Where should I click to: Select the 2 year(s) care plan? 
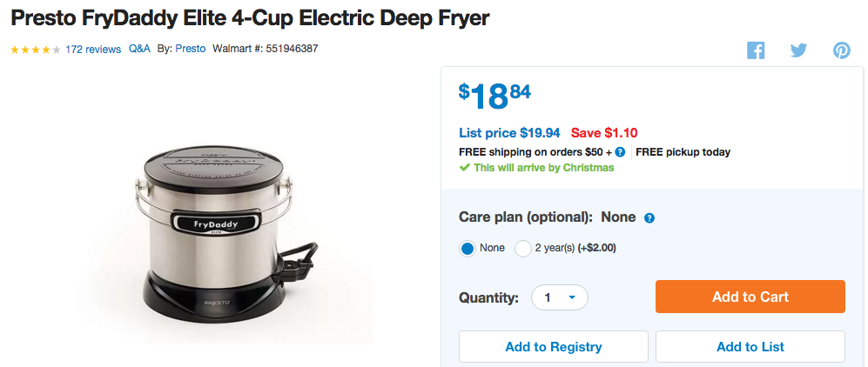pyautogui.click(x=523, y=249)
